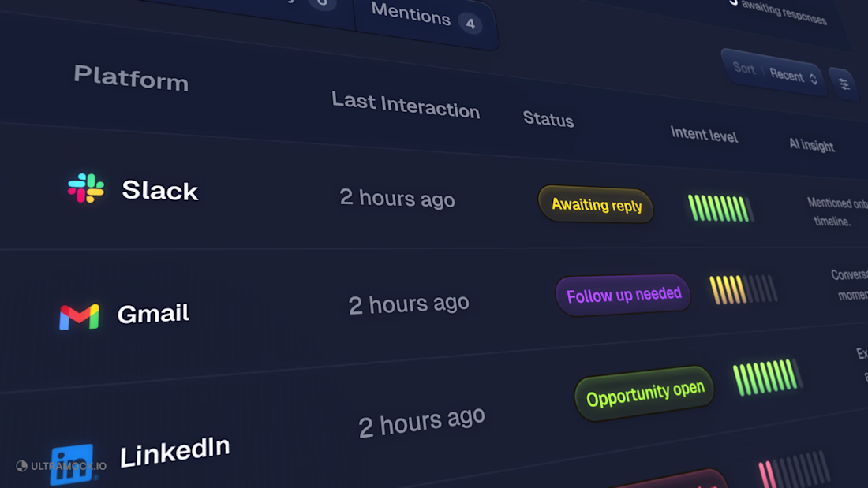This screenshot has height=488, width=868.
Task: Select the Gmail platform name
Action: (x=153, y=314)
